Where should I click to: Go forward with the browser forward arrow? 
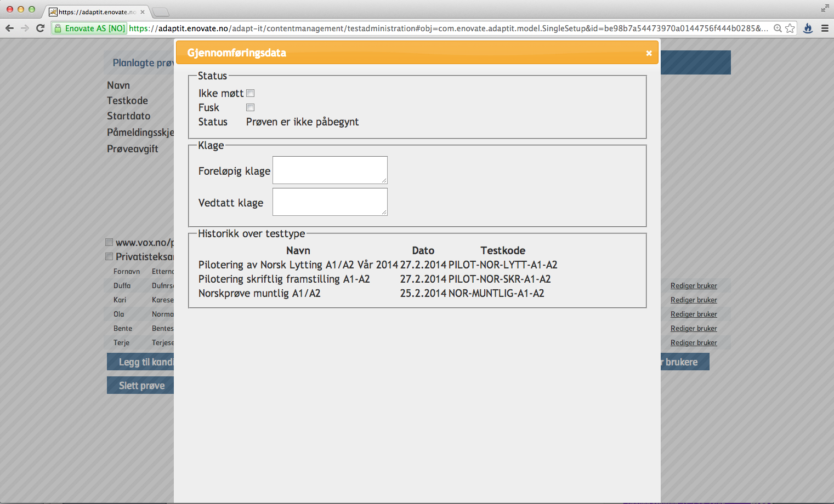[25, 28]
